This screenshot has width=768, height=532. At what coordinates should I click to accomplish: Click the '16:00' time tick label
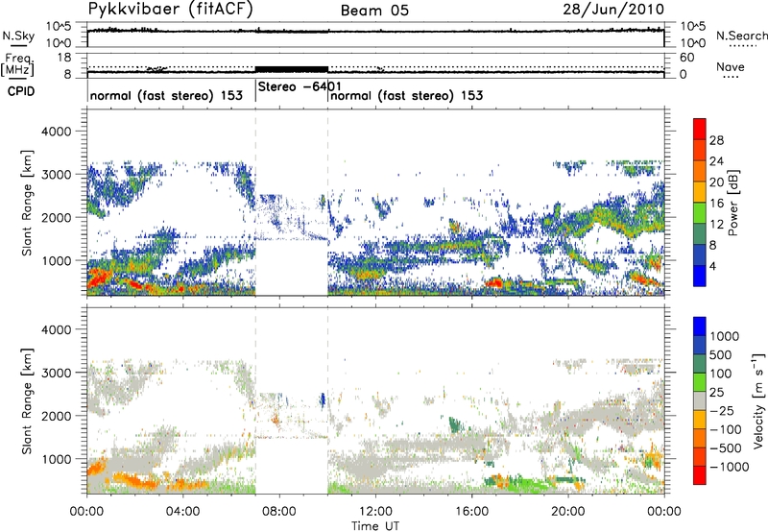(x=471, y=512)
